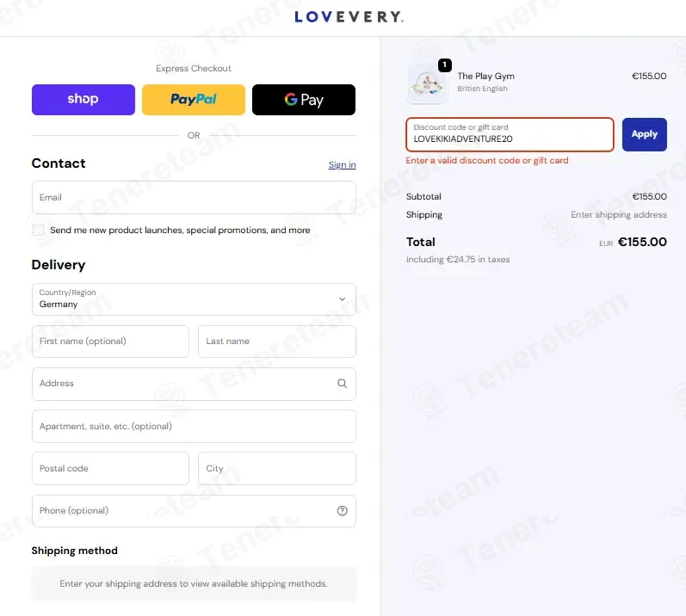This screenshot has height=616, width=686.
Task: Click the phone help question-mark icon
Action: [x=342, y=511]
